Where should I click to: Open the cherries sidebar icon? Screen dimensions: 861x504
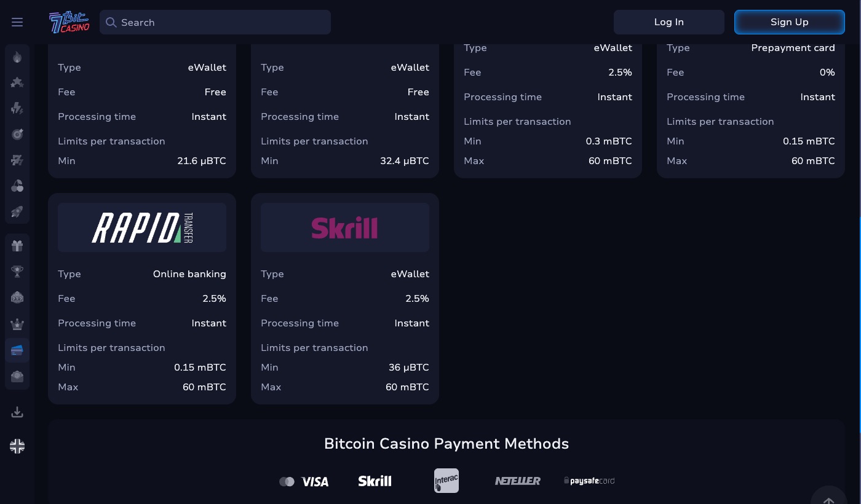pos(17,186)
